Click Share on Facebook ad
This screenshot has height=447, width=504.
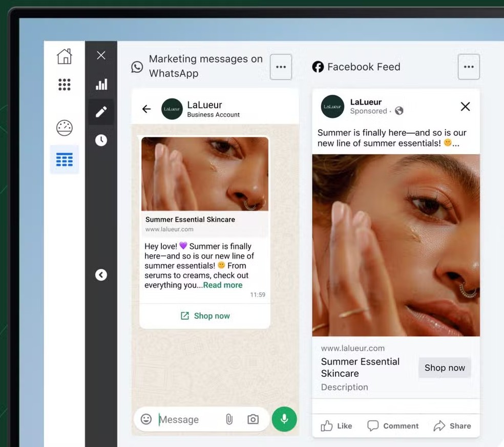[x=452, y=426]
